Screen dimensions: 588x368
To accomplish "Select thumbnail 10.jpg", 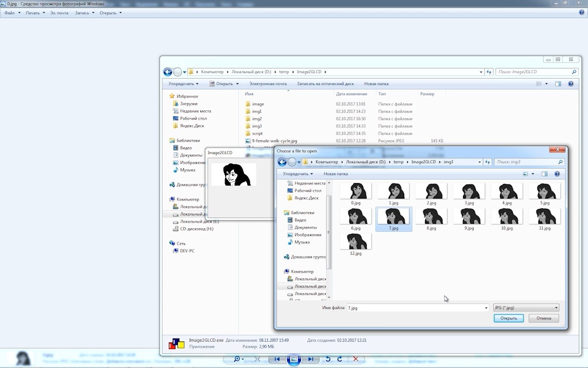I will (506, 219).
